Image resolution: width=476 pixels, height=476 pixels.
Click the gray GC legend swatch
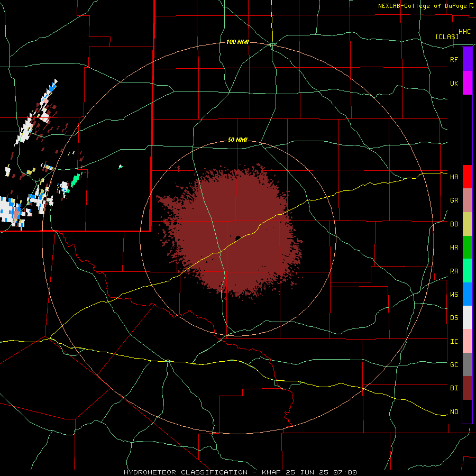467,364
